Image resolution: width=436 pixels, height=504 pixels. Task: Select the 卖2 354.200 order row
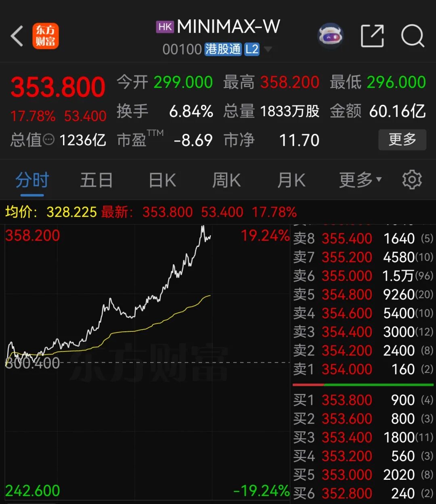tap(363, 350)
